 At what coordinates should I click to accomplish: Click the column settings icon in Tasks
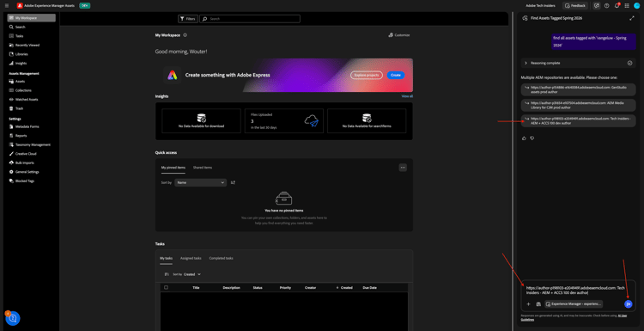tap(167, 274)
